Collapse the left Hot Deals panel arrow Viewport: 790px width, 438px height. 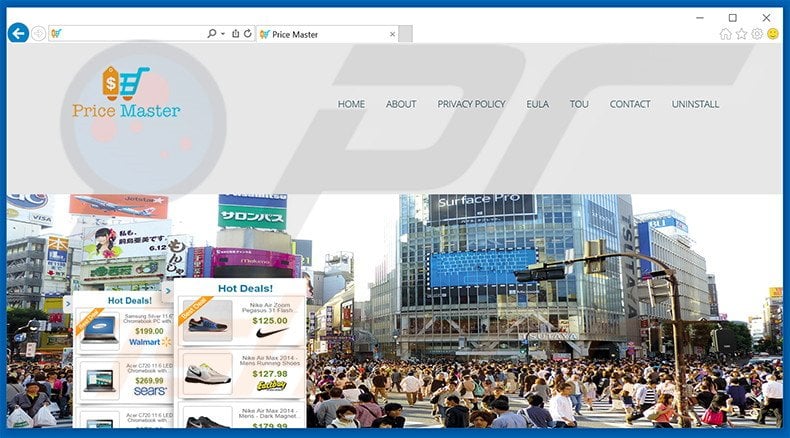(68, 304)
